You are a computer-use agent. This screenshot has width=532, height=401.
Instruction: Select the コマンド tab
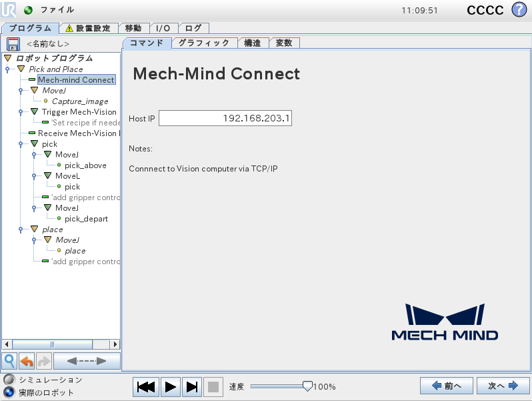click(x=147, y=43)
